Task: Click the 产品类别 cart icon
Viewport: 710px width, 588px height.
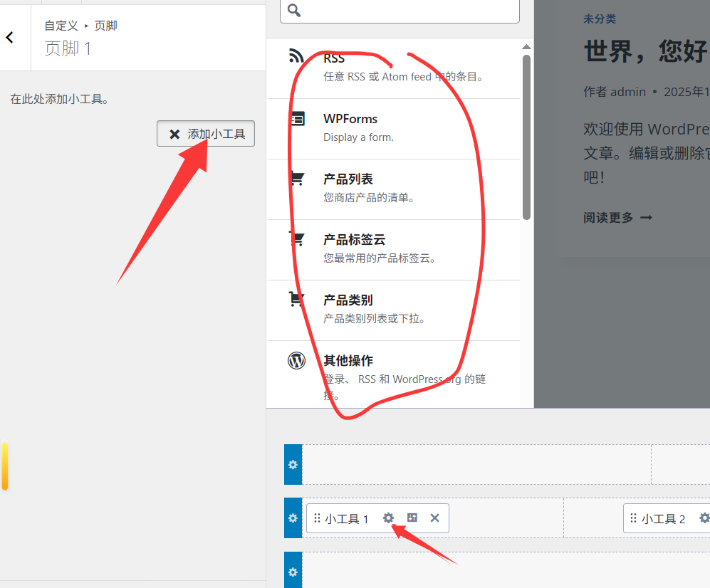Action: click(x=297, y=300)
